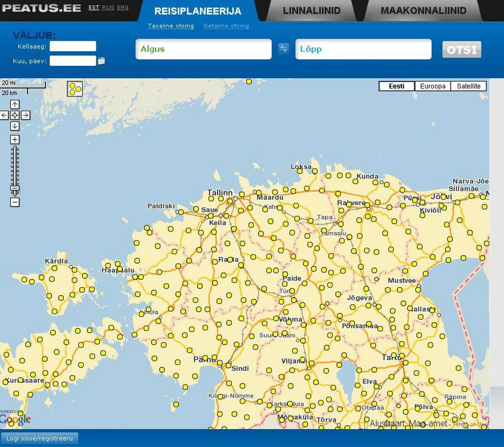Image resolution: width=504 pixels, height=447 pixels.
Task: Open the Linnaliinid tab
Action: pos(311,11)
